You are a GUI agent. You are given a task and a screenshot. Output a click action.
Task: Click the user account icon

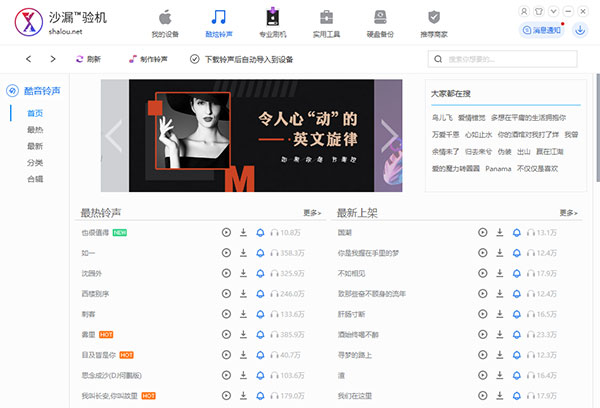pos(524,11)
